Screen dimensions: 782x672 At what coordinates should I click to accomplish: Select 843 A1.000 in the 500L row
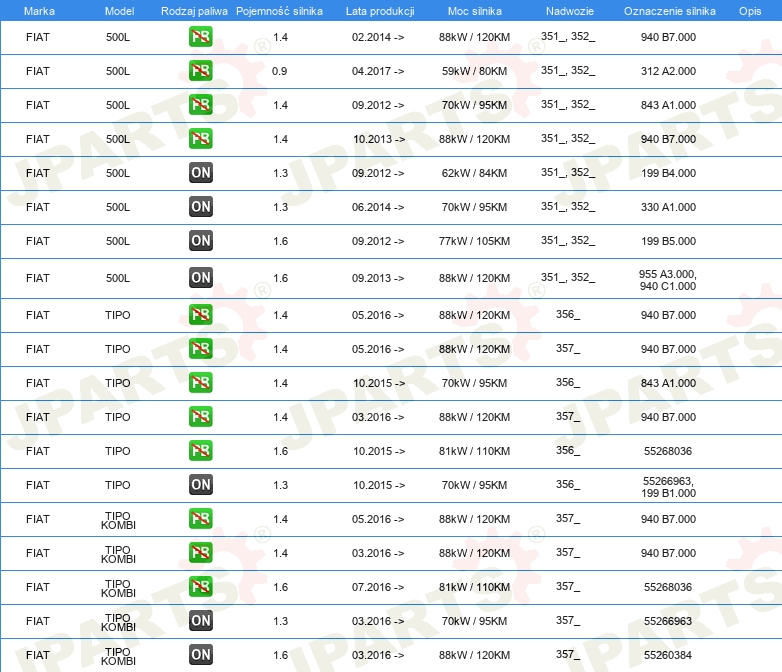(668, 105)
